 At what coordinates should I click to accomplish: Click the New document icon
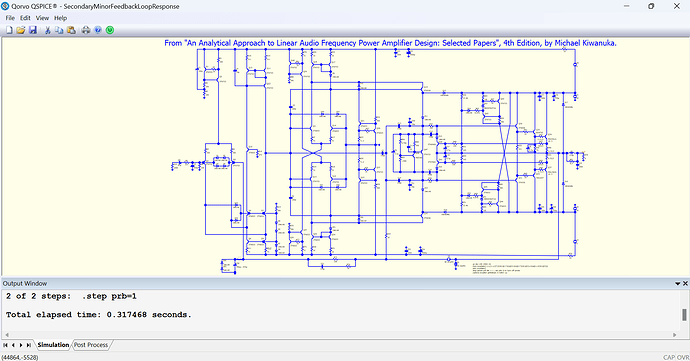[x=9, y=30]
